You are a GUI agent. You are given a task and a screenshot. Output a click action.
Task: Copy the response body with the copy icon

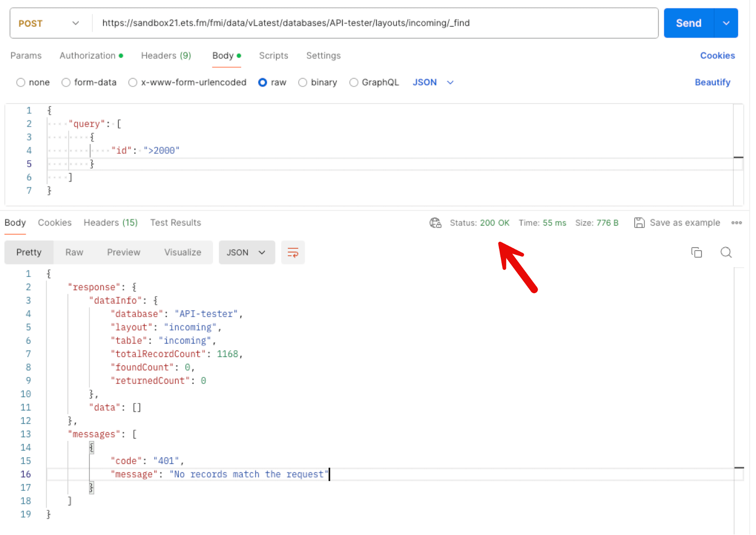pos(697,253)
